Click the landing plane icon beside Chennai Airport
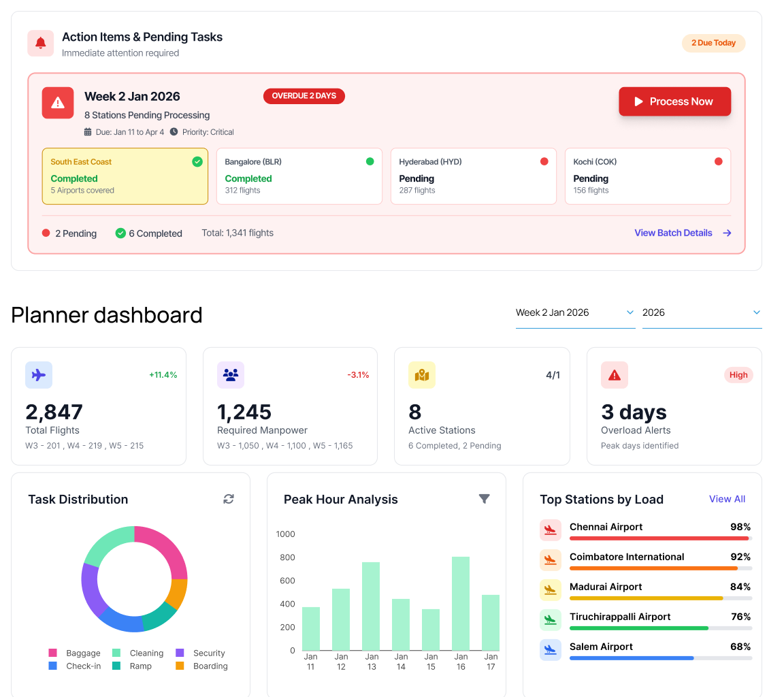784x697 pixels. tap(551, 530)
